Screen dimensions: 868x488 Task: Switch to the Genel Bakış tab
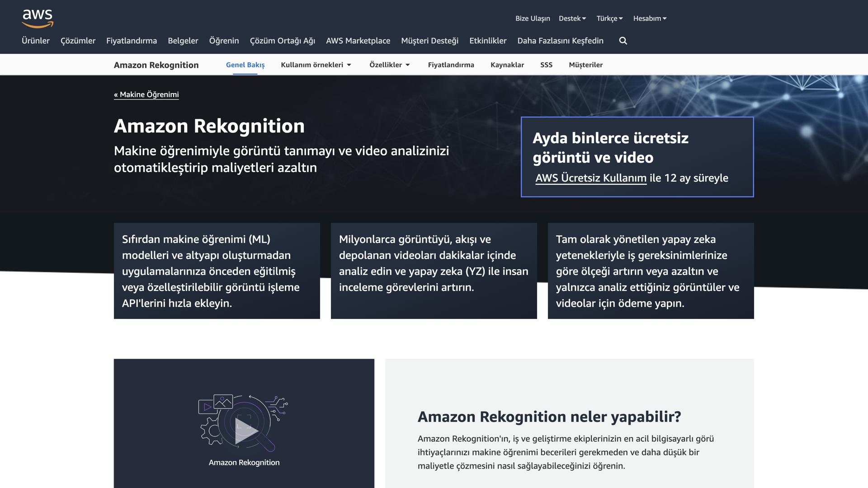(x=245, y=65)
